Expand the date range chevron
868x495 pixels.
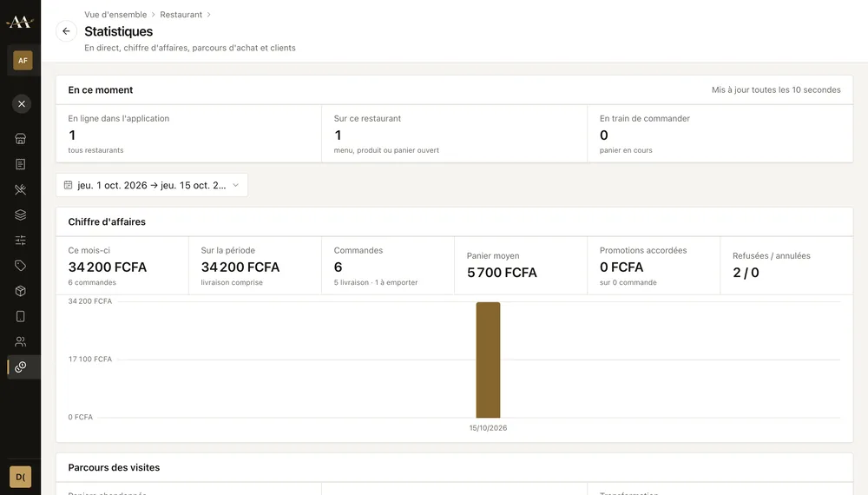236,185
